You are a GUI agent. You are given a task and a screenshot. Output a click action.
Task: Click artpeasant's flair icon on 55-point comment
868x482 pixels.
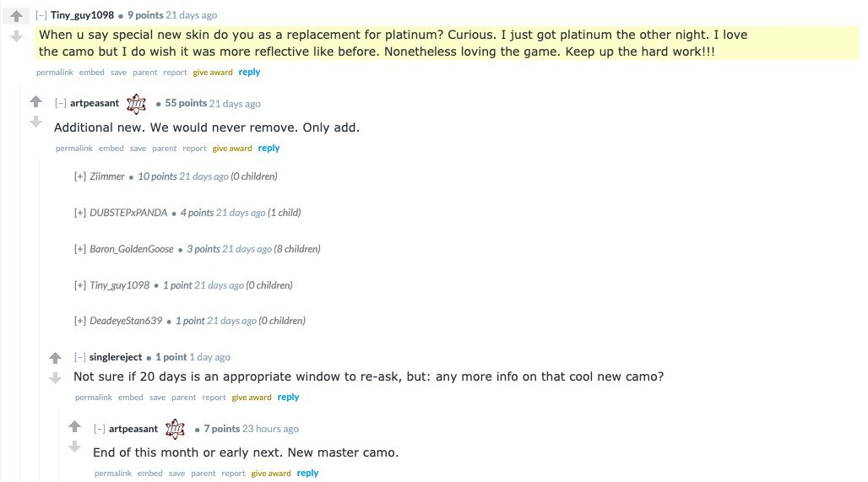click(x=136, y=104)
